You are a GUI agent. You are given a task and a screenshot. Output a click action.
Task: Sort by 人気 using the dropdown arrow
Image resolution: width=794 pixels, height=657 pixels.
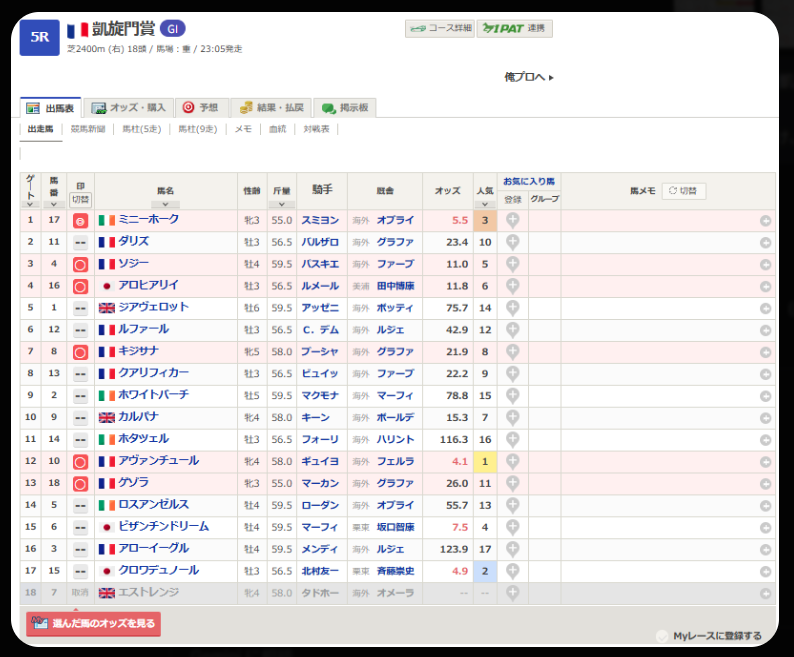[484, 204]
